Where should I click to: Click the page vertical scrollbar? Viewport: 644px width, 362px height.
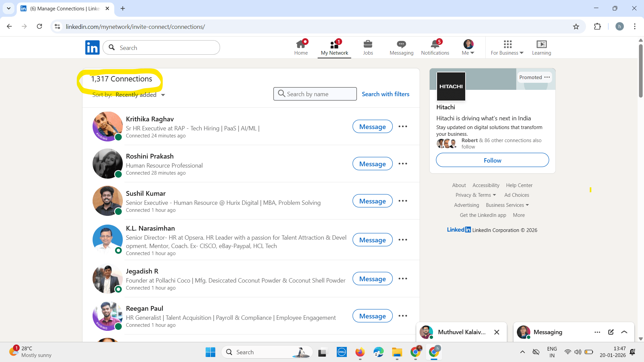click(640, 71)
